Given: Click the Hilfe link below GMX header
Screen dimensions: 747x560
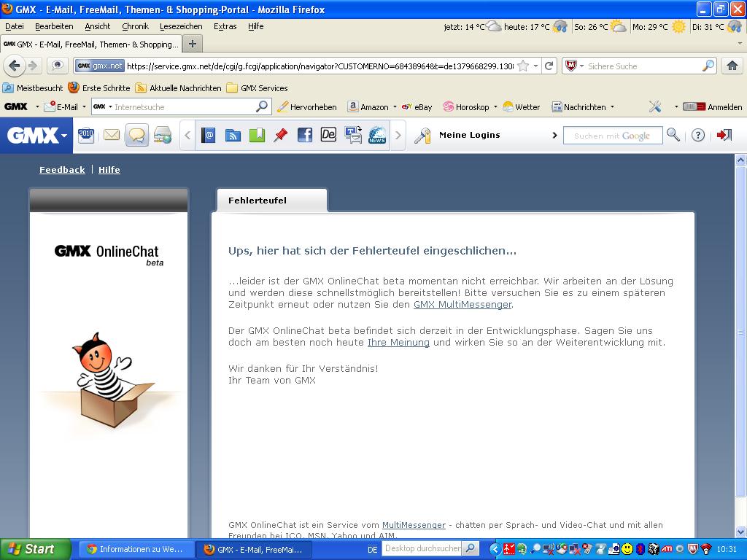Looking at the screenshot, I should [x=109, y=170].
